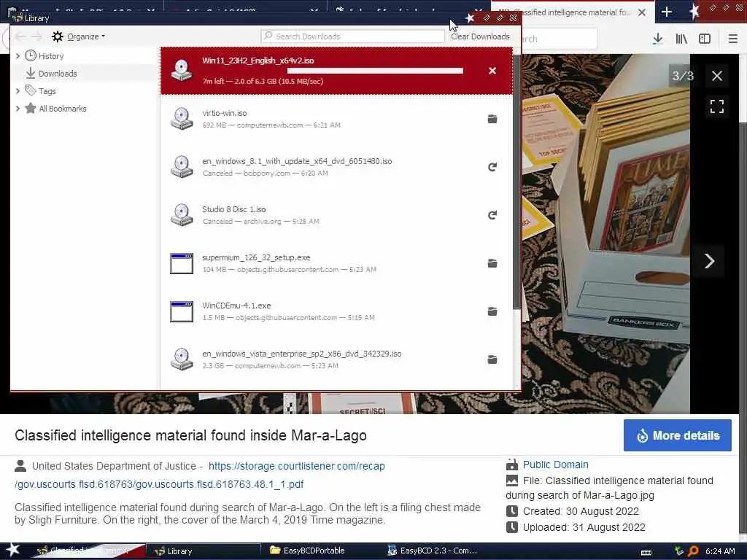Enter fullscreen in the image viewer

pos(716,106)
